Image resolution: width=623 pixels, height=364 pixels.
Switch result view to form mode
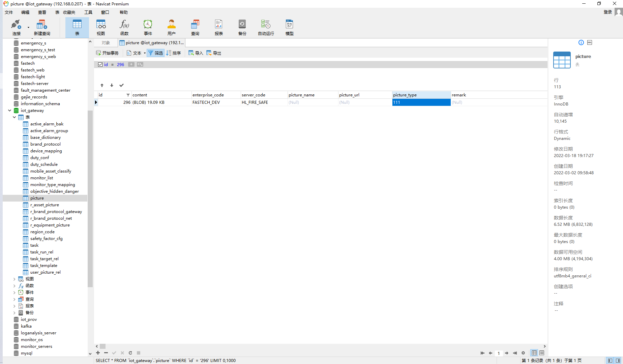[541, 353]
